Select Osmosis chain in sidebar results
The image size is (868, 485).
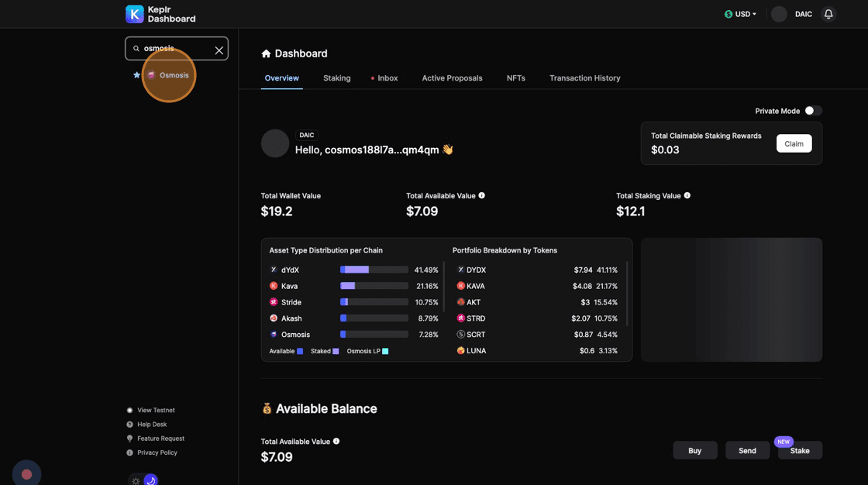(174, 75)
